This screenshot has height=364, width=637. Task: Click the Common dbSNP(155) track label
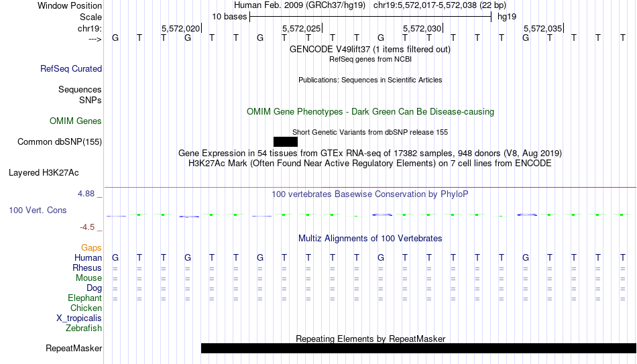point(60,142)
